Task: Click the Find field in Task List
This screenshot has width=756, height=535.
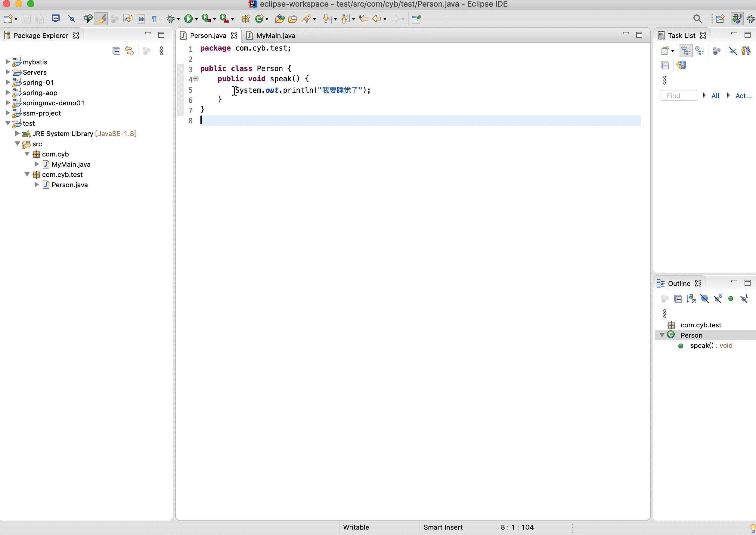Action: tap(679, 96)
